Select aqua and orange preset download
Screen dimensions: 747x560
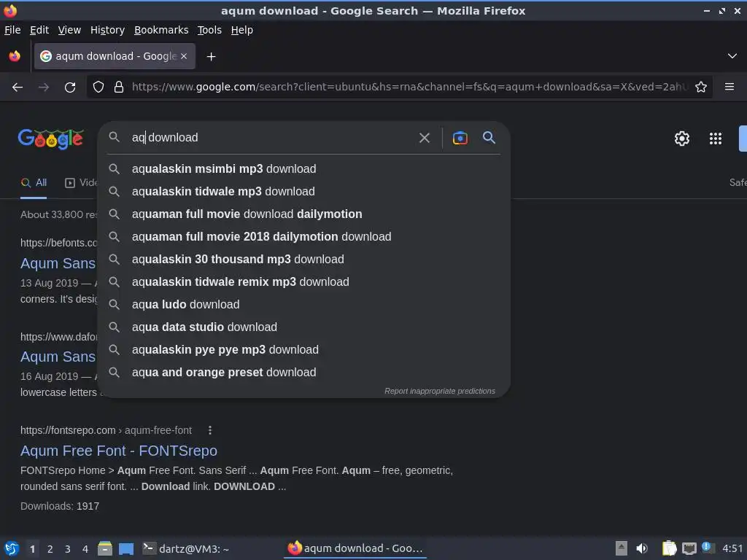[303, 373]
